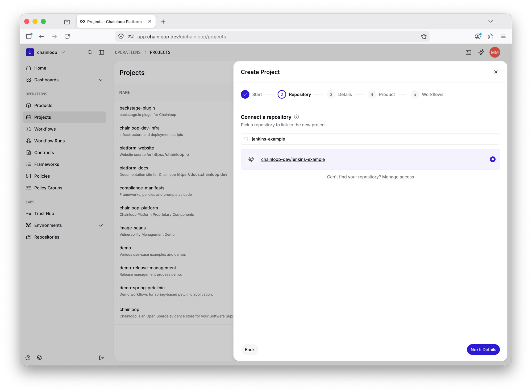Open the chainloop-dev/jenkins-example link
Screen dimensions: 532x392
click(x=293, y=159)
